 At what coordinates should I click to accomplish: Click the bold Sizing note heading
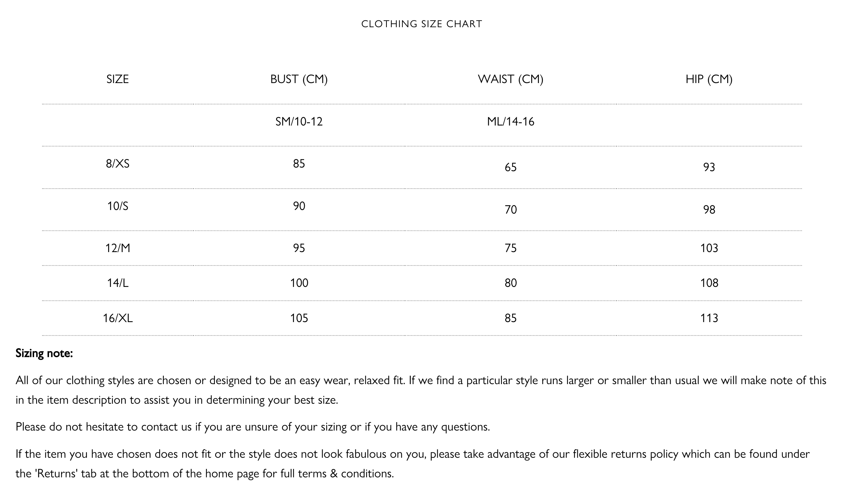(x=44, y=353)
